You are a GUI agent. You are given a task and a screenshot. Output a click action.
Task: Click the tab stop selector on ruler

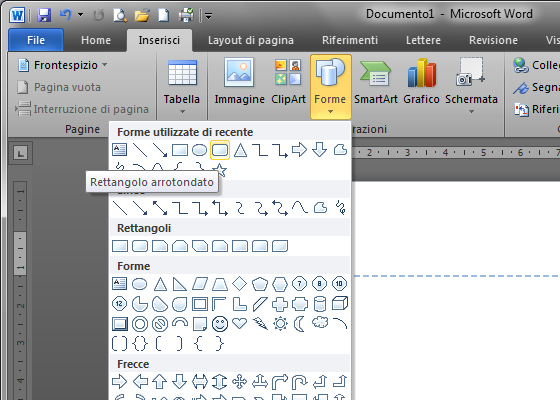tap(20, 154)
